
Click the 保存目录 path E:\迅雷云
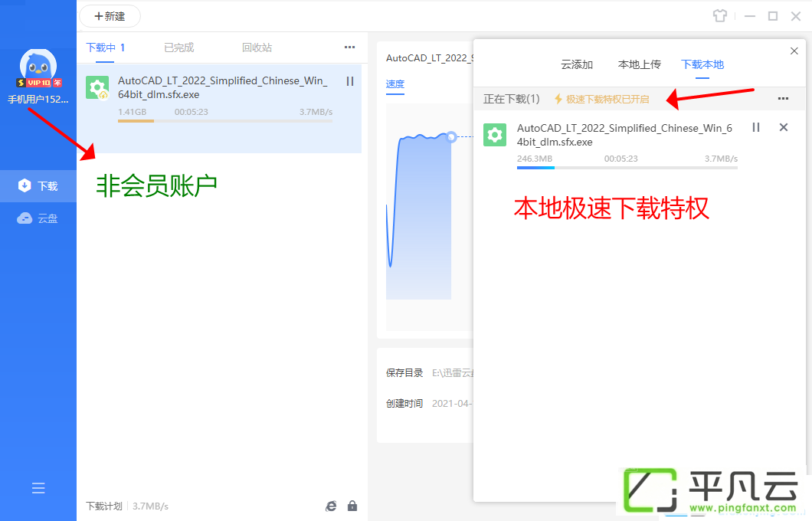tap(453, 373)
